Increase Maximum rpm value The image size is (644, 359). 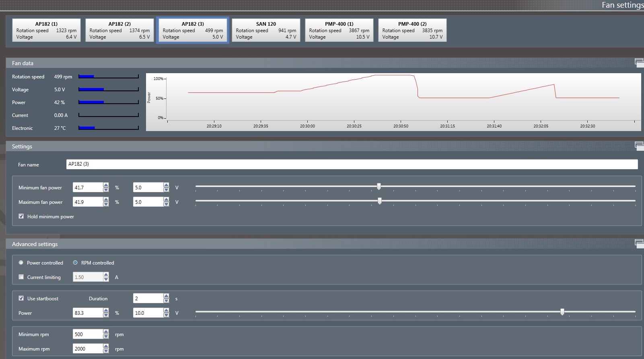tap(106, 346)
